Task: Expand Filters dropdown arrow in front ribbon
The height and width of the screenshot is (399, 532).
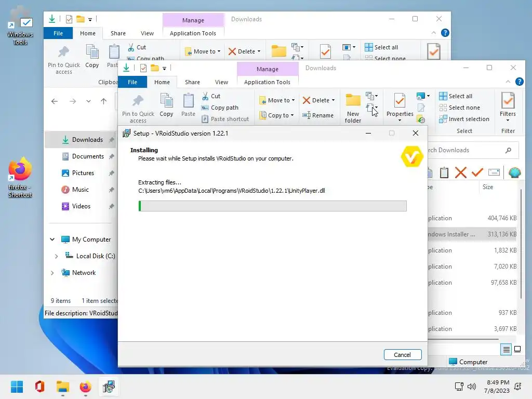Action: coord(508,120)
